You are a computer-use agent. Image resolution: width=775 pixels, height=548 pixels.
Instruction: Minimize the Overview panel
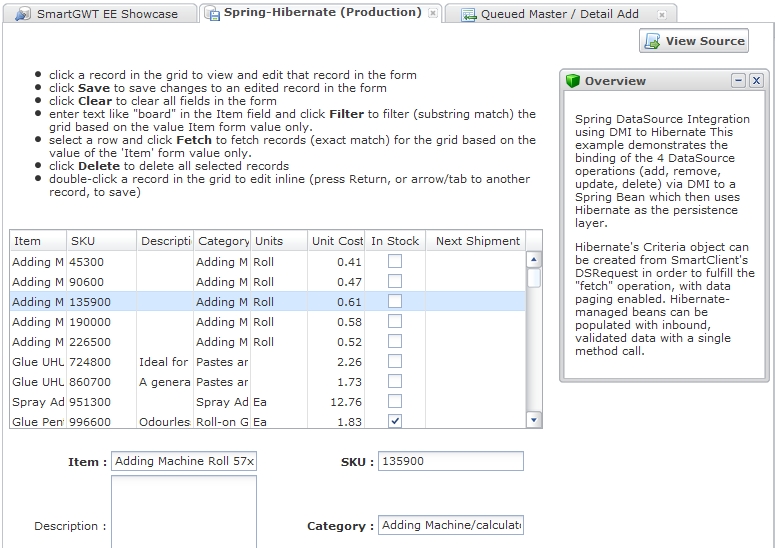pos(738,81)
